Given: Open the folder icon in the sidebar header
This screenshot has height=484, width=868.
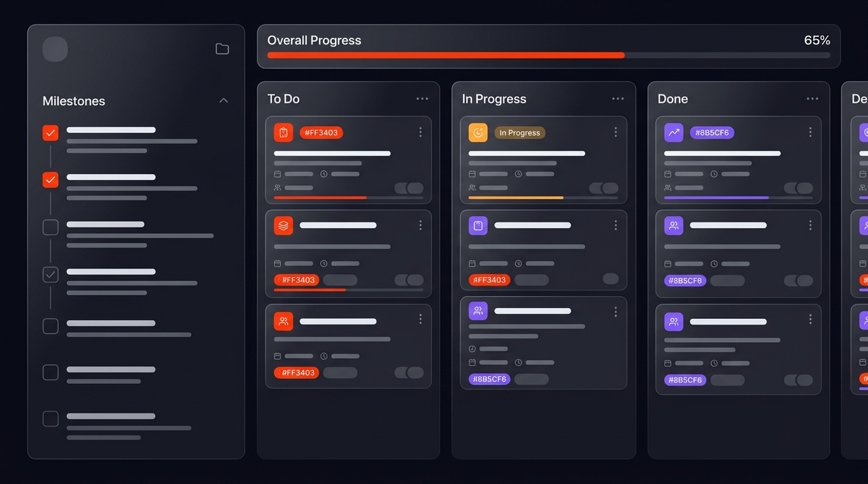Looking at the screenshot, I should pos(222,49).
